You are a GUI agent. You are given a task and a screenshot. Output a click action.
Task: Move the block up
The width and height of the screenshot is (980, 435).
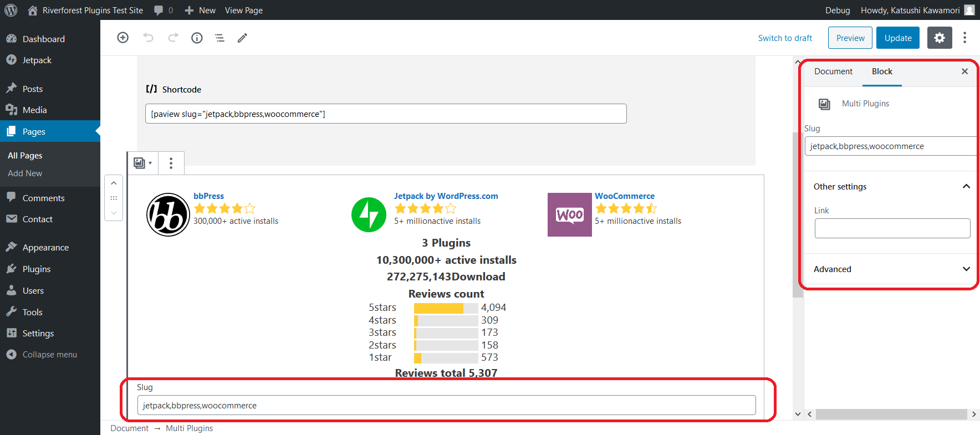[114, 183]
